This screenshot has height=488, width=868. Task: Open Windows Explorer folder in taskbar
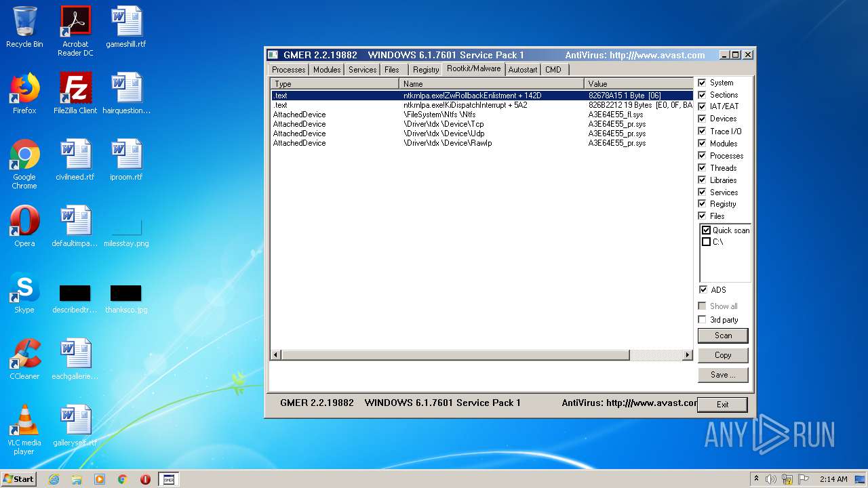point(77,479)
